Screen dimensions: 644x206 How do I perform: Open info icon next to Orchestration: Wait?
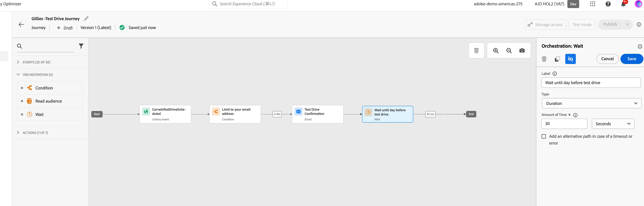(x=640, y=47)
